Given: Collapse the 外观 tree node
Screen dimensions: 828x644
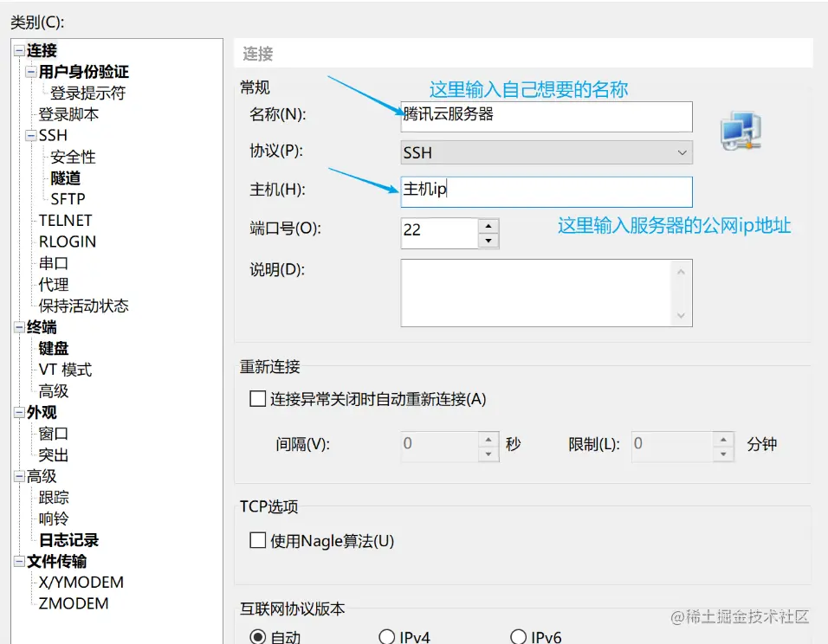Looking at the screenshot, I should [x=19, y=412].
